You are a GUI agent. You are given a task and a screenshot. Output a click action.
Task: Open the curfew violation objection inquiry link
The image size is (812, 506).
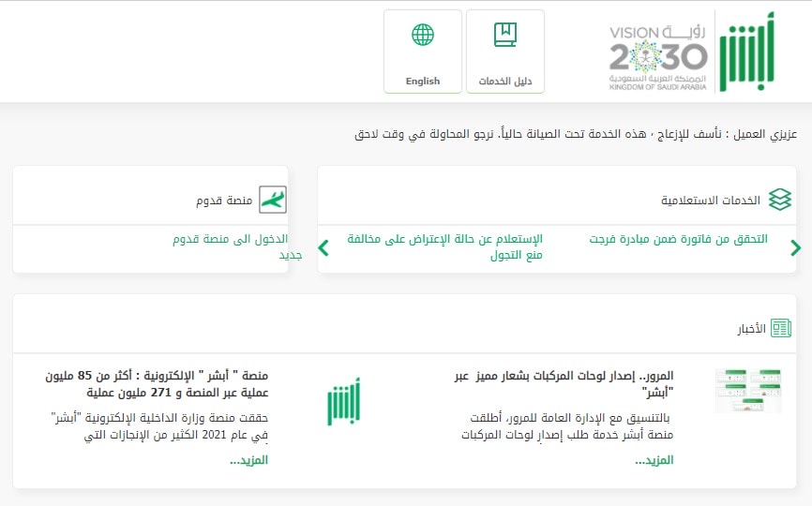(x=444, y=246)
